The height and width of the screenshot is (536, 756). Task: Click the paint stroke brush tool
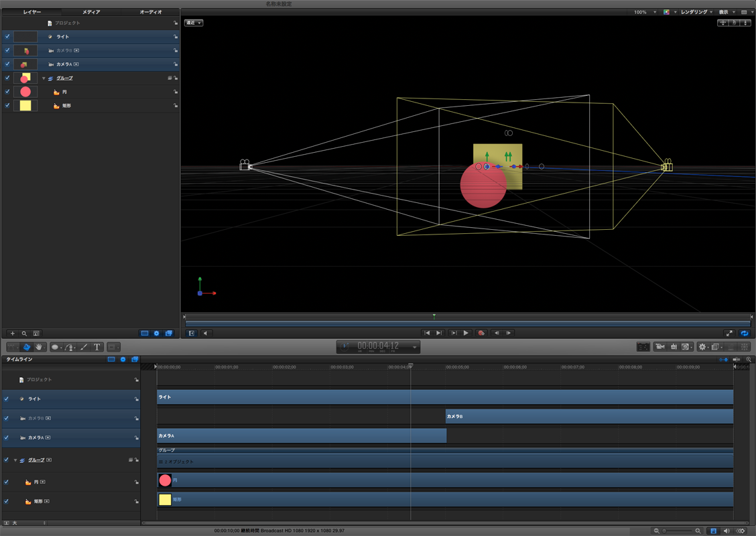pos(84,347)
